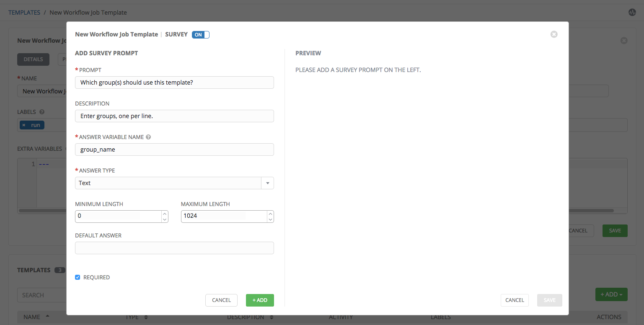Switch to the Details tab
This screenshot has height=325, width=644.
click(x=33, y=59)
